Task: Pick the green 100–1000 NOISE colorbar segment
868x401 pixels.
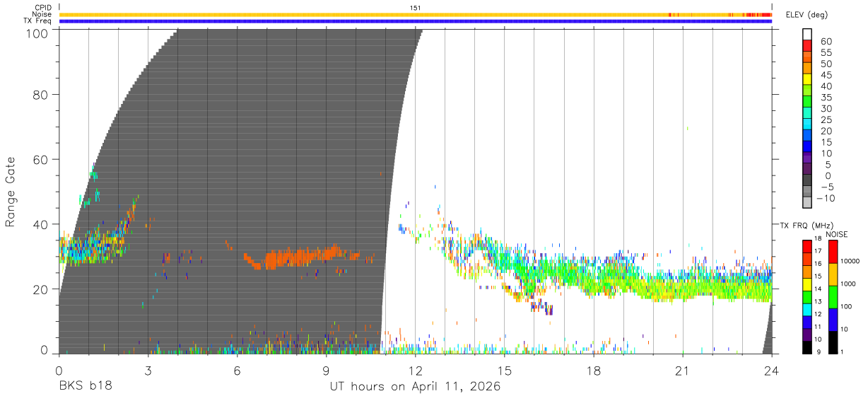Action: (x=832, y=297)
